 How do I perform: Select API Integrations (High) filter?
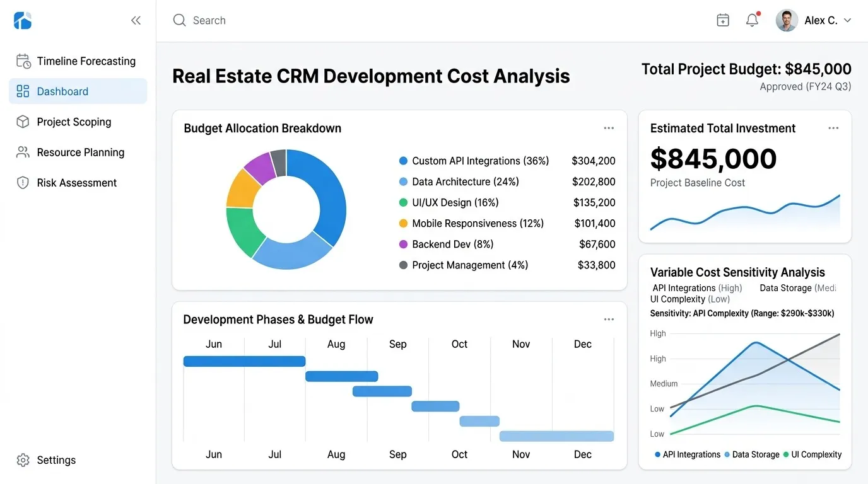point(697,288)
